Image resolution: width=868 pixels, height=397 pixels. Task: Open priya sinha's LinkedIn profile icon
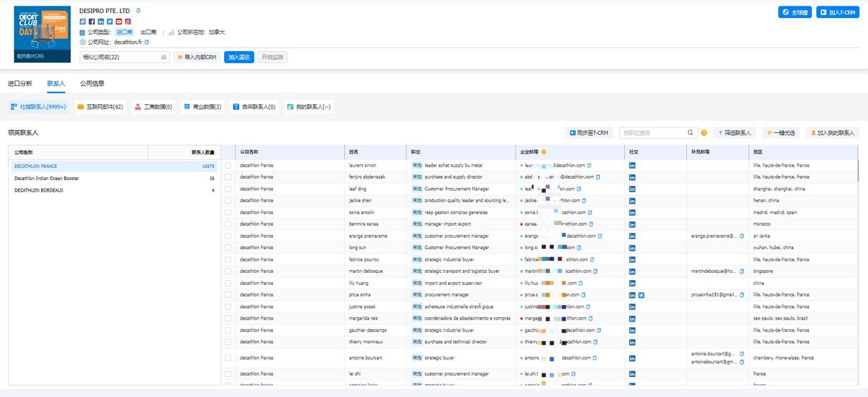coord(633,295)
